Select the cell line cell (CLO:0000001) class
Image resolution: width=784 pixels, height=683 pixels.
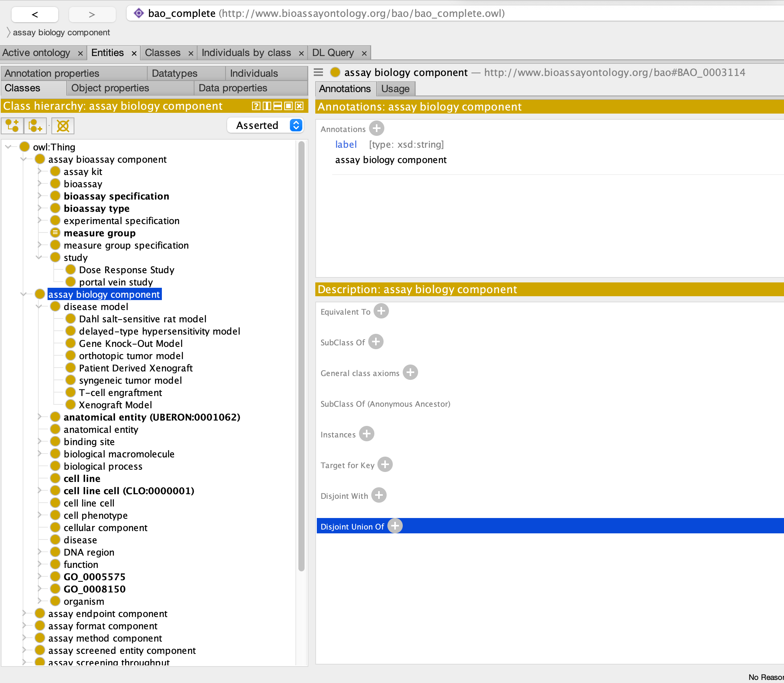129,491
